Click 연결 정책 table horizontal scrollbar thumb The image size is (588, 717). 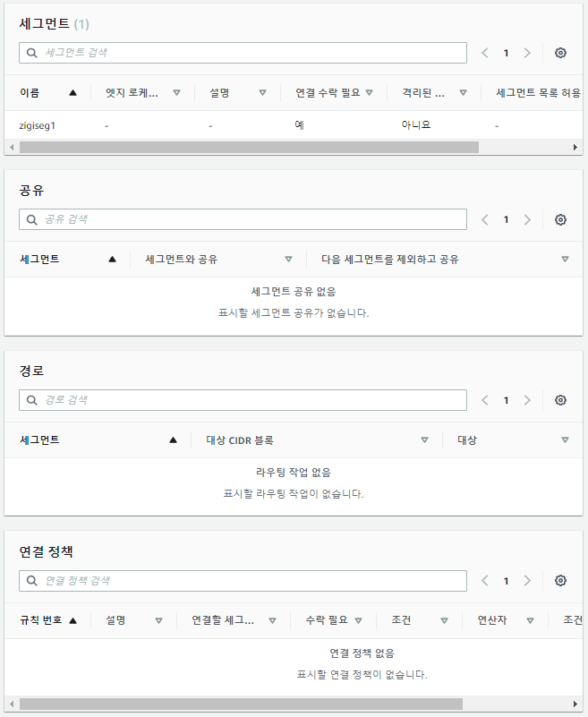[241, 704]
